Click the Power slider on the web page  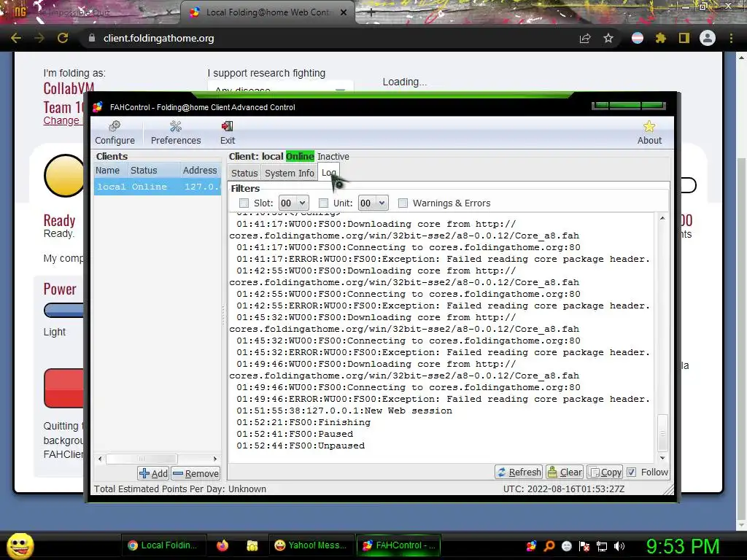63,311
